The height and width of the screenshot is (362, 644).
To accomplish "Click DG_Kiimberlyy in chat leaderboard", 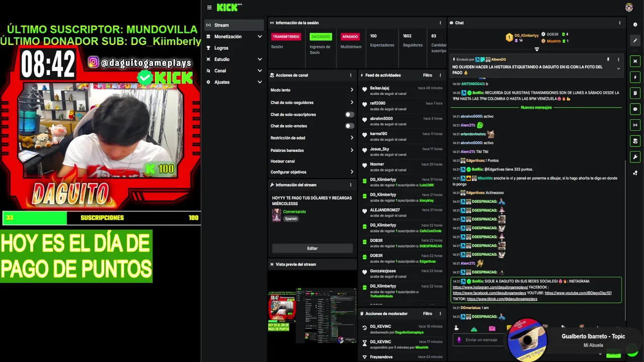I will click(x=526, y=35).
